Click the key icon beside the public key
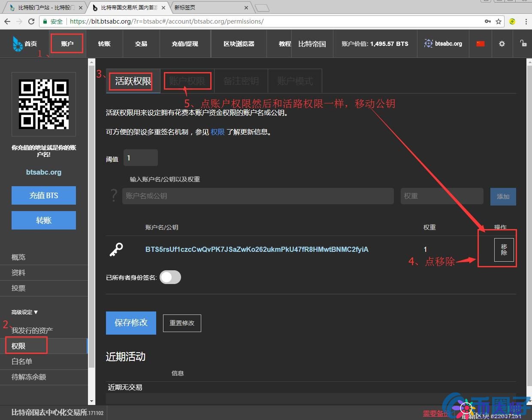This screenshot has width=532, height=420. point(116,249)
